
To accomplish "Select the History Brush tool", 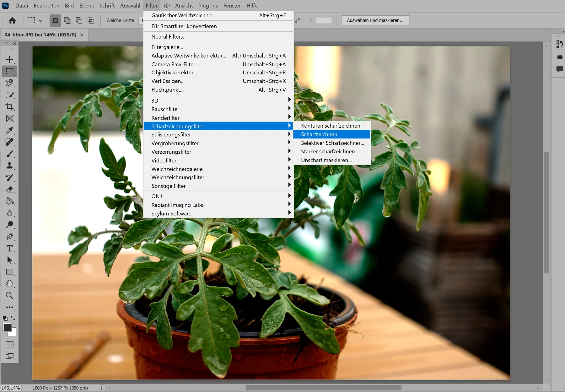I will coord(10,177).
